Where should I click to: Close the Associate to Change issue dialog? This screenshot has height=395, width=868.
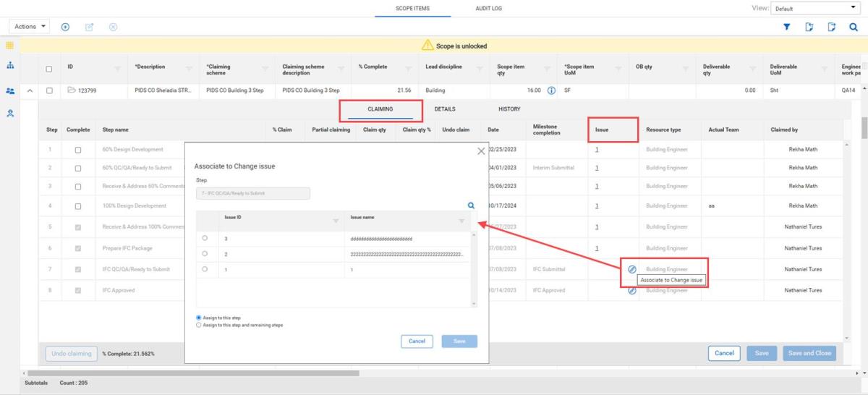click(x=481, y=151)
